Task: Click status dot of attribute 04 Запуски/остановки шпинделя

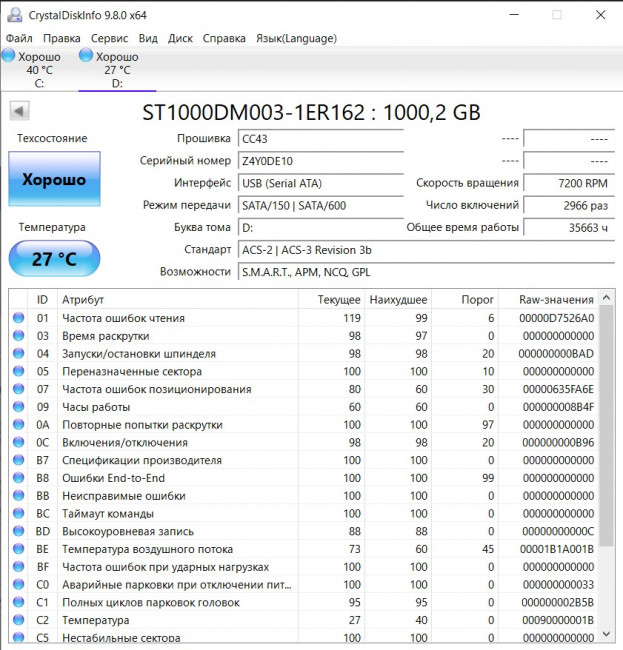Action: tap(18, 353)
